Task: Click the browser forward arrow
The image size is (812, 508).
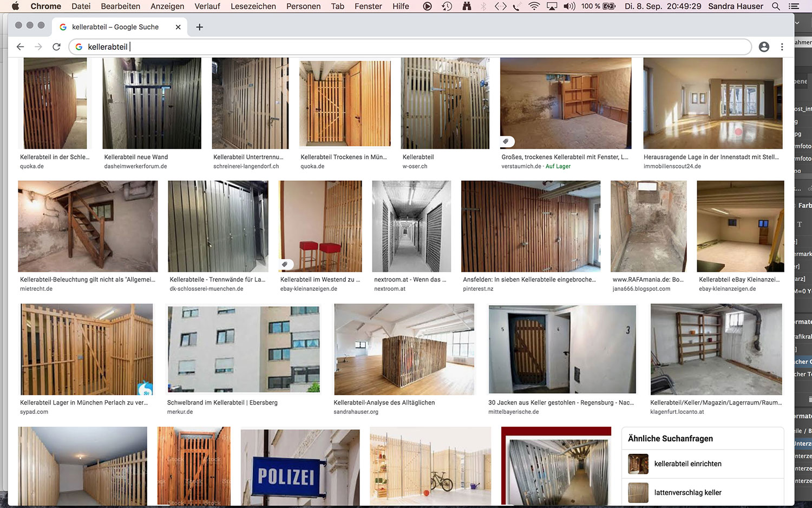Action: (x=38, y=47)
